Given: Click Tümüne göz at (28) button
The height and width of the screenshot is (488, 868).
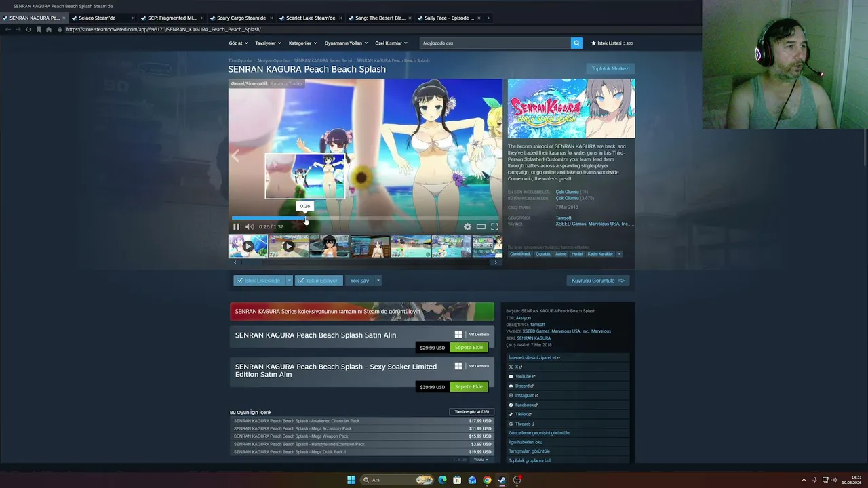Looking at the screenshot, I should click(472, 412).
